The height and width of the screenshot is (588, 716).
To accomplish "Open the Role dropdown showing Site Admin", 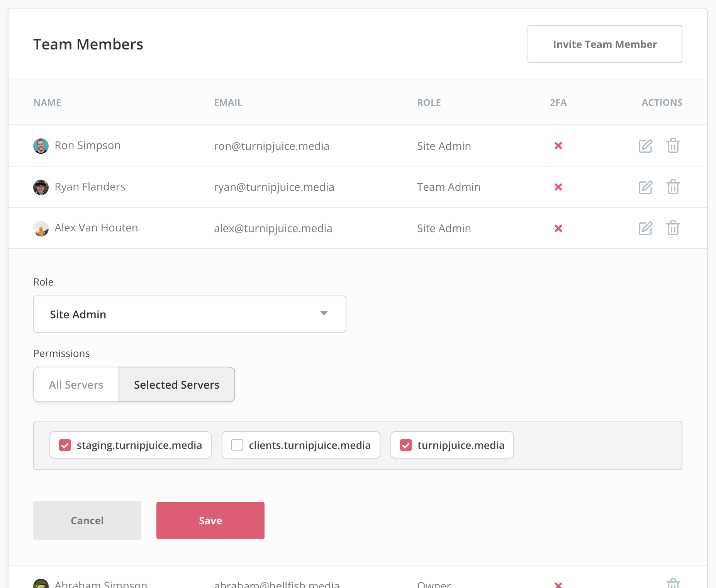I will click(189, 314).
